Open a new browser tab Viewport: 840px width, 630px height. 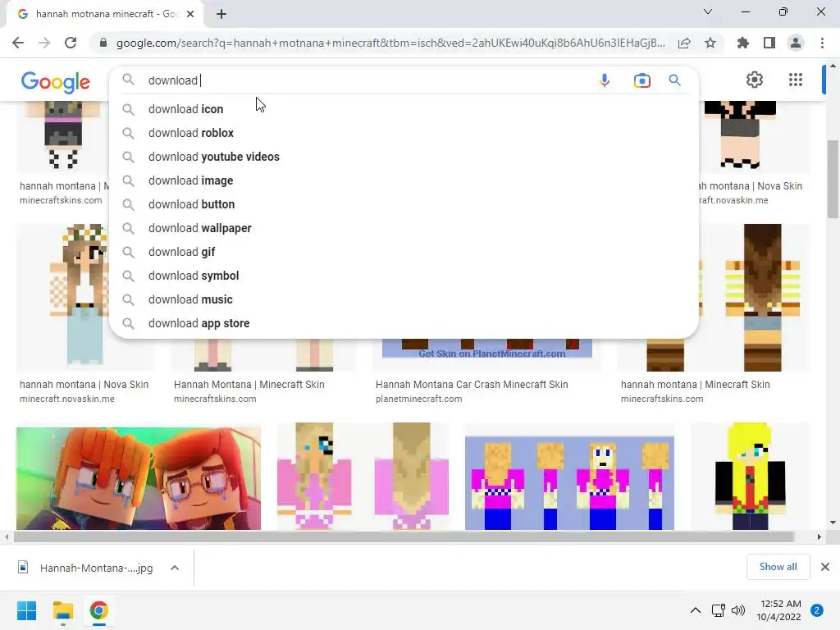pos(221,14)
